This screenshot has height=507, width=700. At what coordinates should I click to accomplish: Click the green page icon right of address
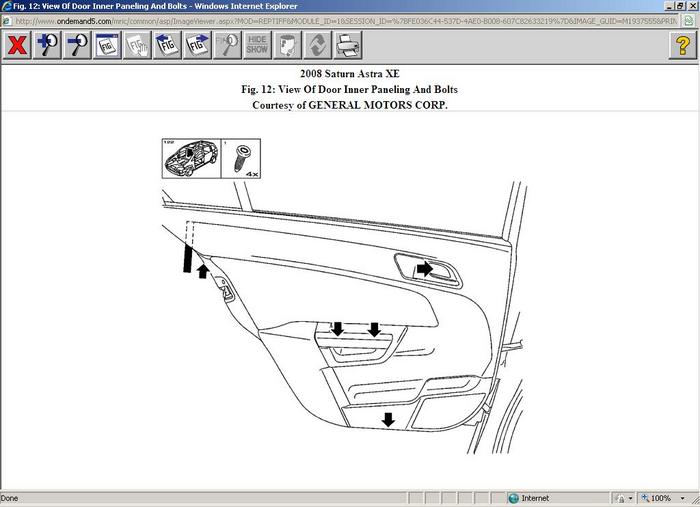click(x=689, y=21)
